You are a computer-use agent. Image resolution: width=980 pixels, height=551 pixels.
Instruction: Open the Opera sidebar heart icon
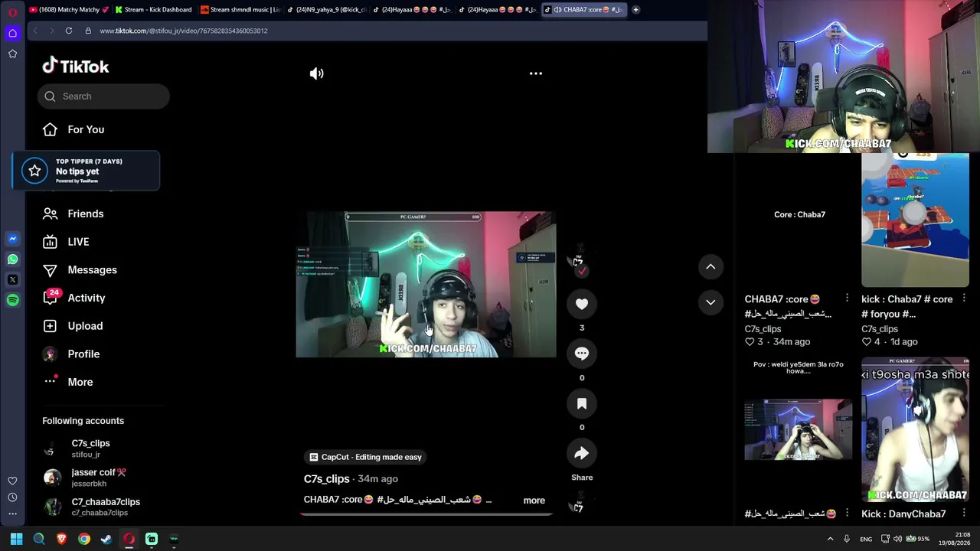(12, 481)
